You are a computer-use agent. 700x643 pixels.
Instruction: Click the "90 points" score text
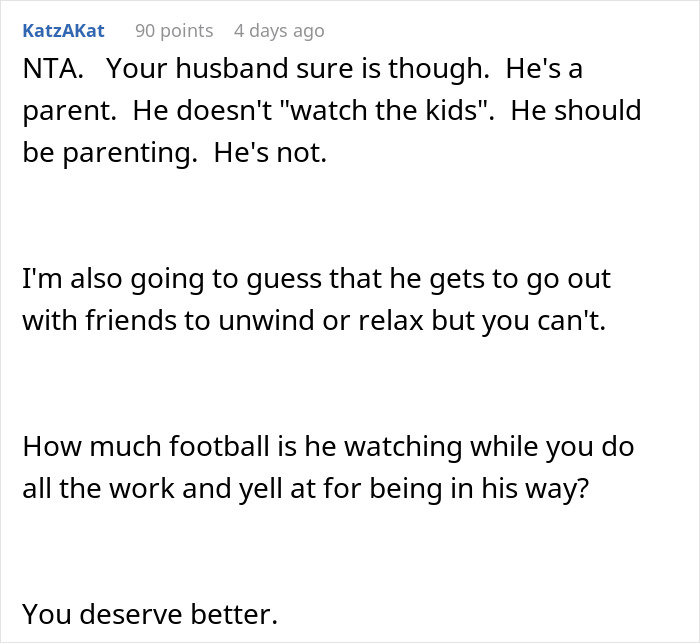(174, 31)
